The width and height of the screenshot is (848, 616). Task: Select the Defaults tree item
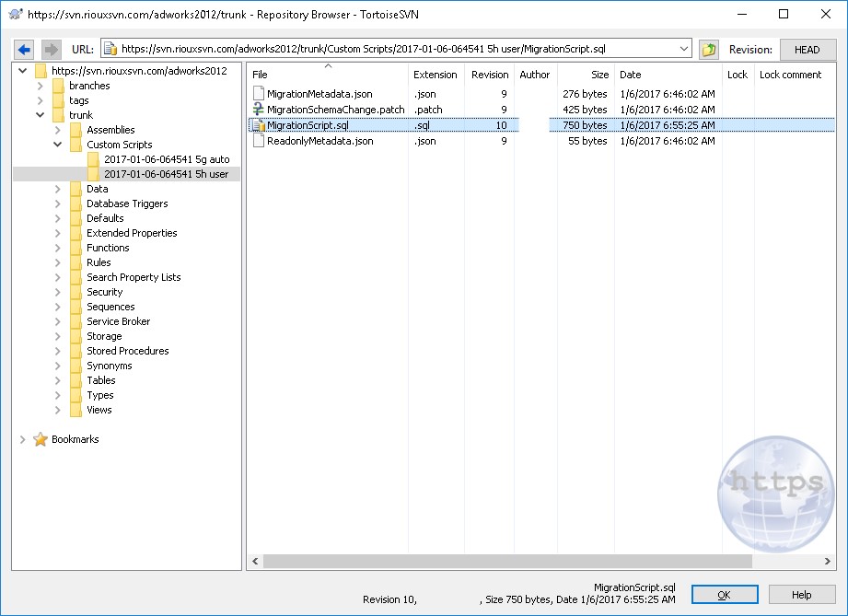(105, 218)
